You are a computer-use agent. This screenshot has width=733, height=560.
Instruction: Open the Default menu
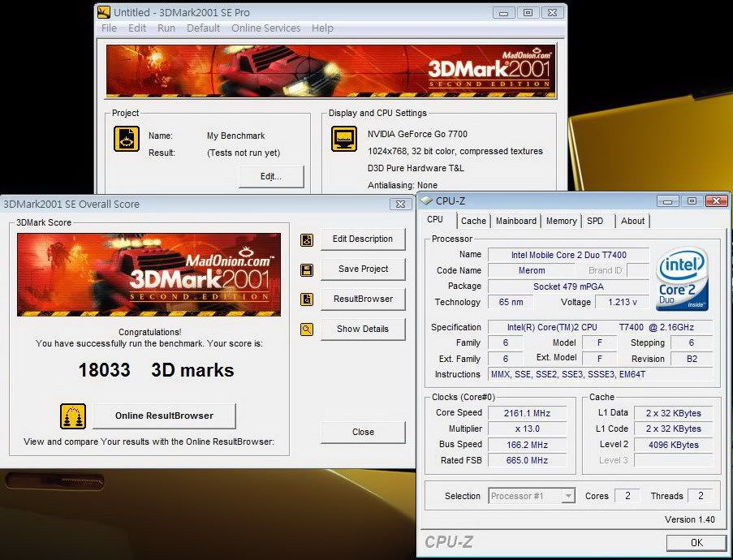pos(203,28)
